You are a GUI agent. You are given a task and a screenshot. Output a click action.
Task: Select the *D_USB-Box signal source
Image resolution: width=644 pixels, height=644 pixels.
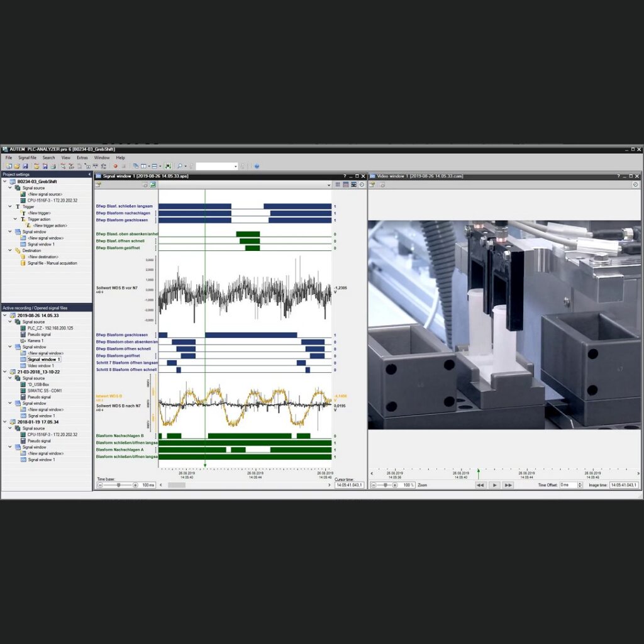[38, 384]
